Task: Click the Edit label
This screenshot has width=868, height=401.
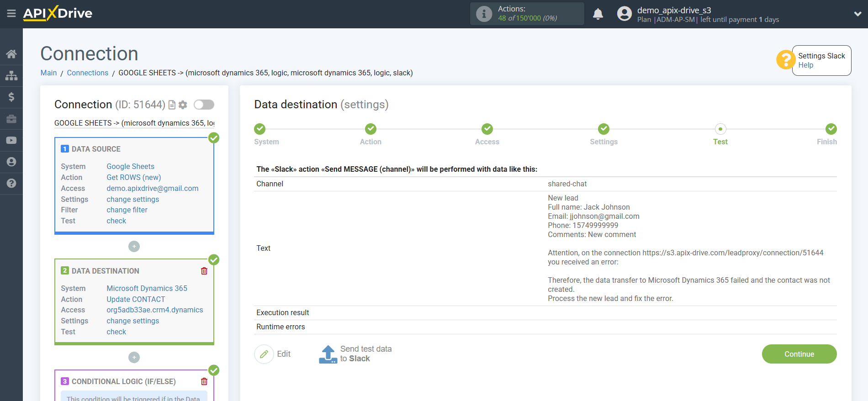Action: pyautogui.click(x=284, y=354)
